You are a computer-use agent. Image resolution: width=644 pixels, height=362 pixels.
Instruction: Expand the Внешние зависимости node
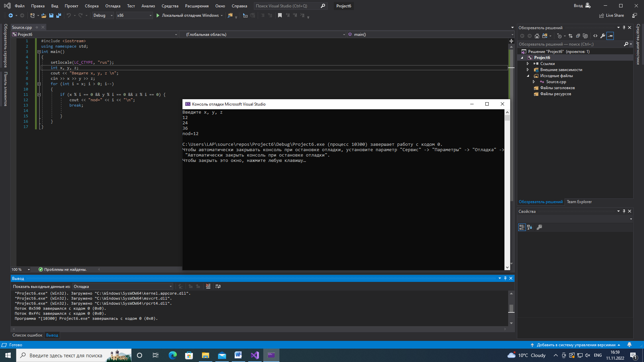click(x=528, y=70)
